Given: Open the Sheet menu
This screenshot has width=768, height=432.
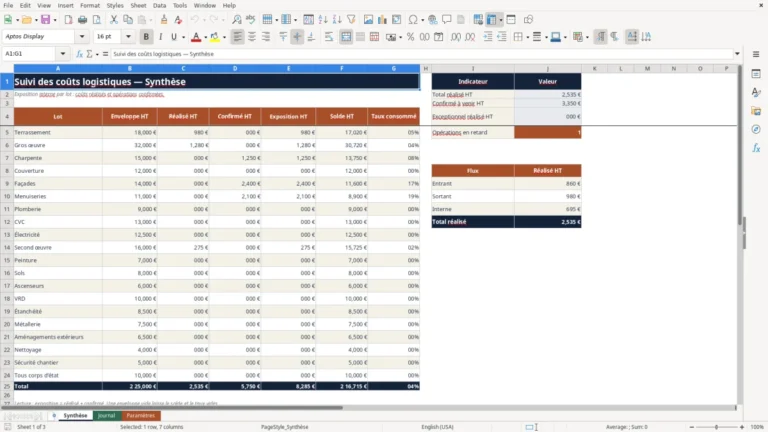Looking at the screenshot, I should pos(138,5).
